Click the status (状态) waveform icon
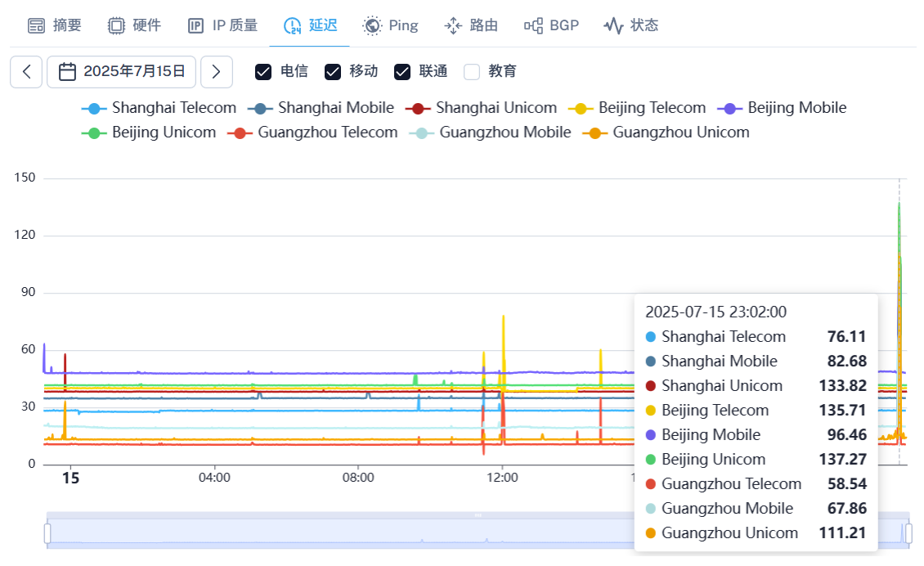 [x=613, y=25]
